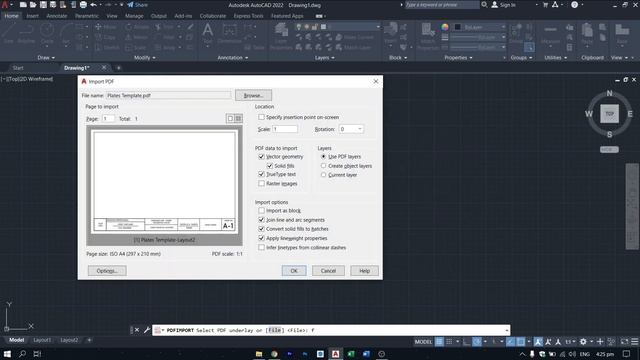Click the Open file icon in Quick Access

(33, 5)
